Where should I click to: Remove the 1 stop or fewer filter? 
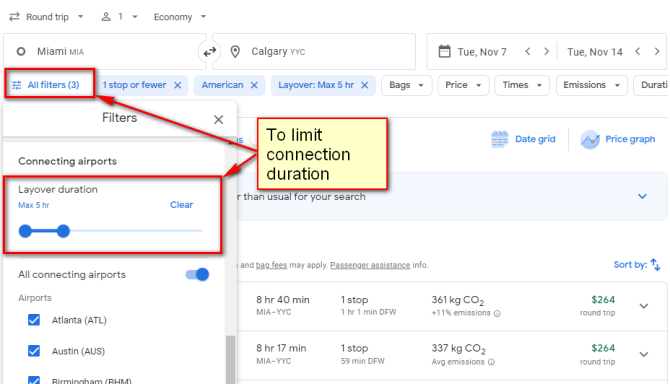point(178,85)
